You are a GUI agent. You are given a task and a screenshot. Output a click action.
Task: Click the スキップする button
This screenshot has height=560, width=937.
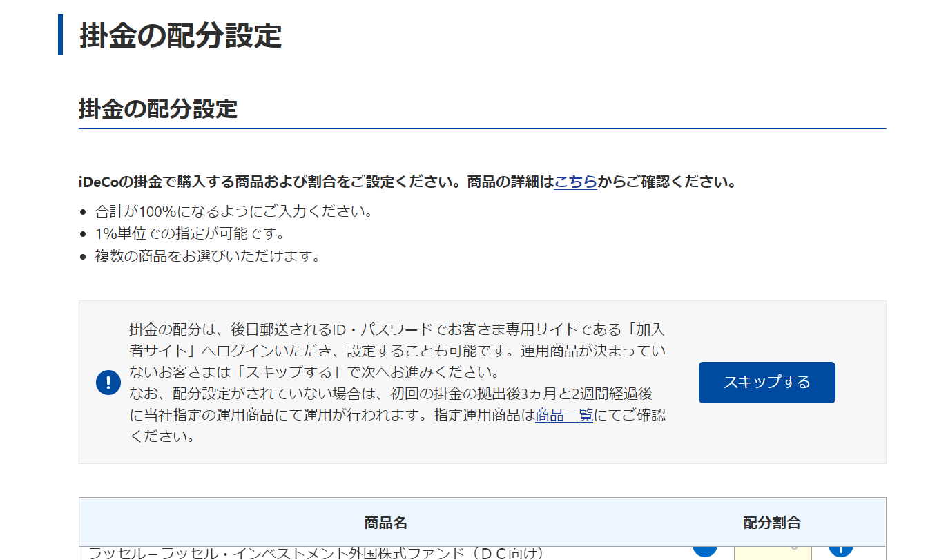click(766, 382)
